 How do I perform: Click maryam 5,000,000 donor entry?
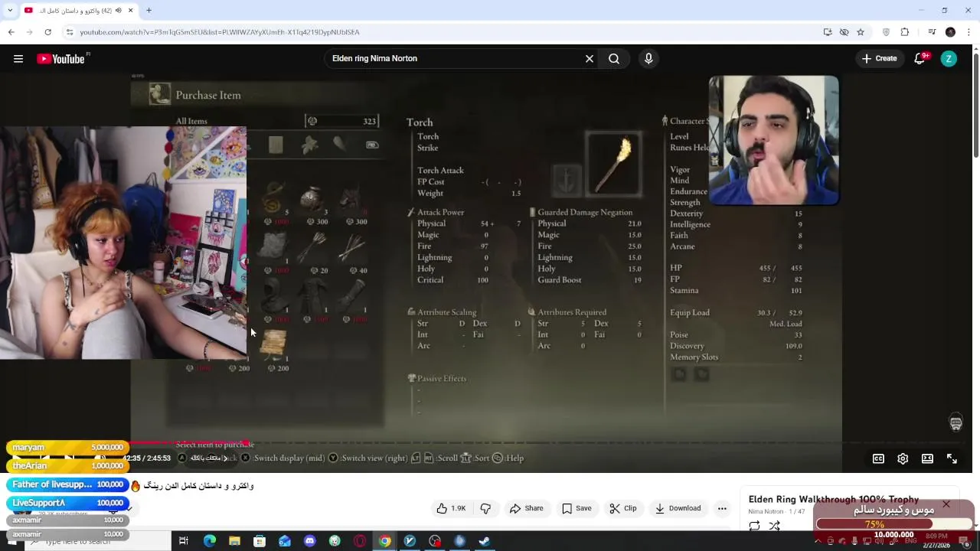pos(67,447)
